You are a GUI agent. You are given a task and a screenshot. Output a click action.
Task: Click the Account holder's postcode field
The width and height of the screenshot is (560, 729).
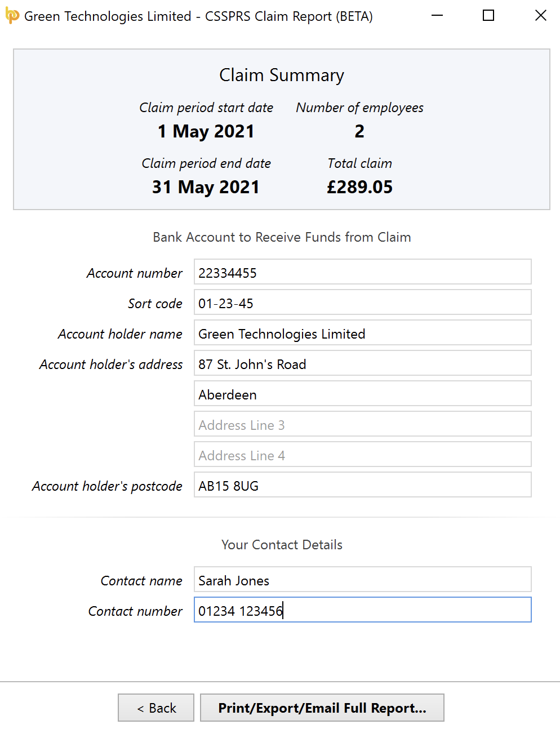(363, 485)
